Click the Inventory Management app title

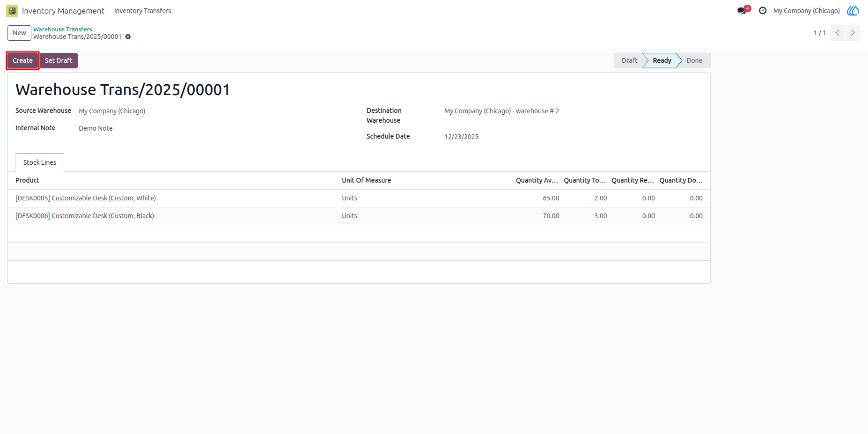pos(63,11)
